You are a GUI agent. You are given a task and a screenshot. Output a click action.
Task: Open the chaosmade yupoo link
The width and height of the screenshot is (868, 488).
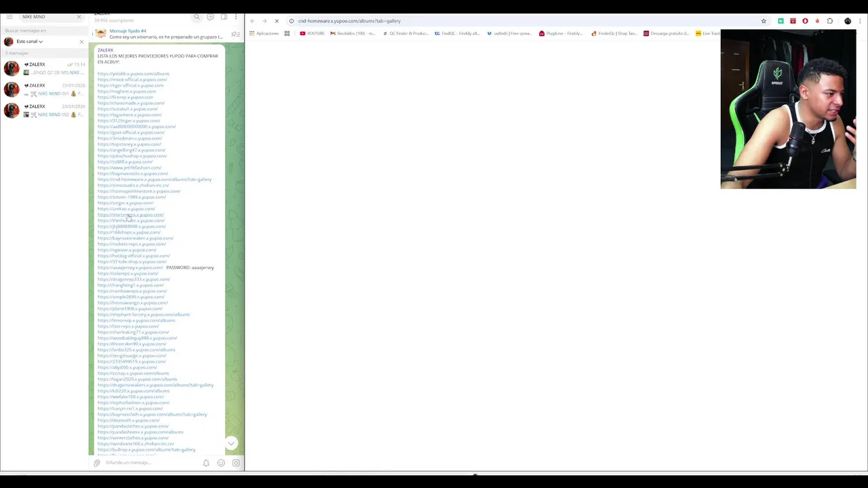tap(131, 103)
